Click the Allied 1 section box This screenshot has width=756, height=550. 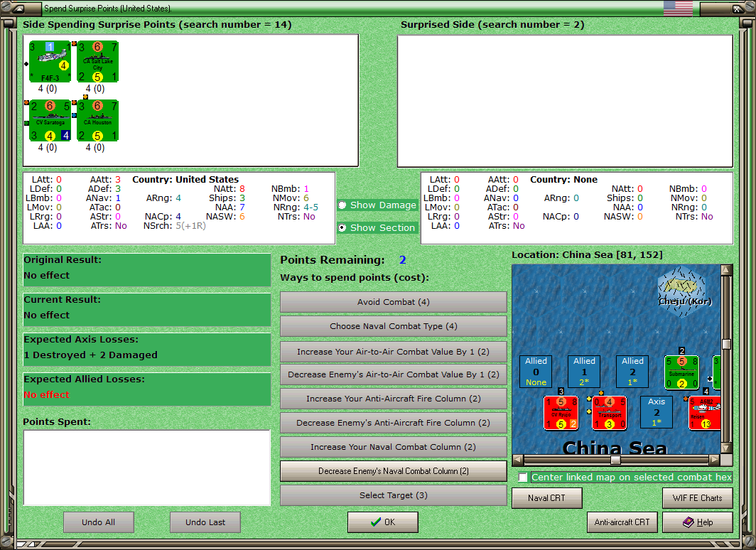584,372
